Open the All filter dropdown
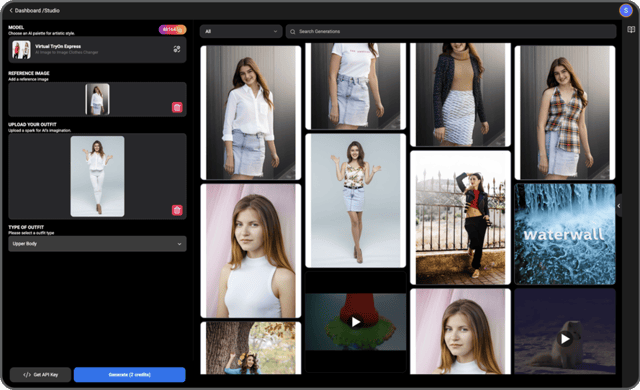This screenshot has width=640, height=390. [241, 31]
